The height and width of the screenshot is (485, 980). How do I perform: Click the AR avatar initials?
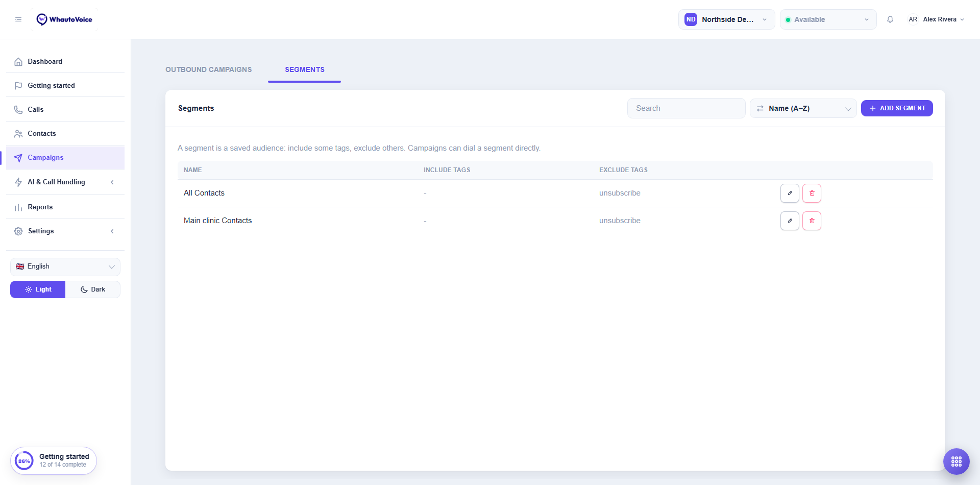(x=913, y=19)
